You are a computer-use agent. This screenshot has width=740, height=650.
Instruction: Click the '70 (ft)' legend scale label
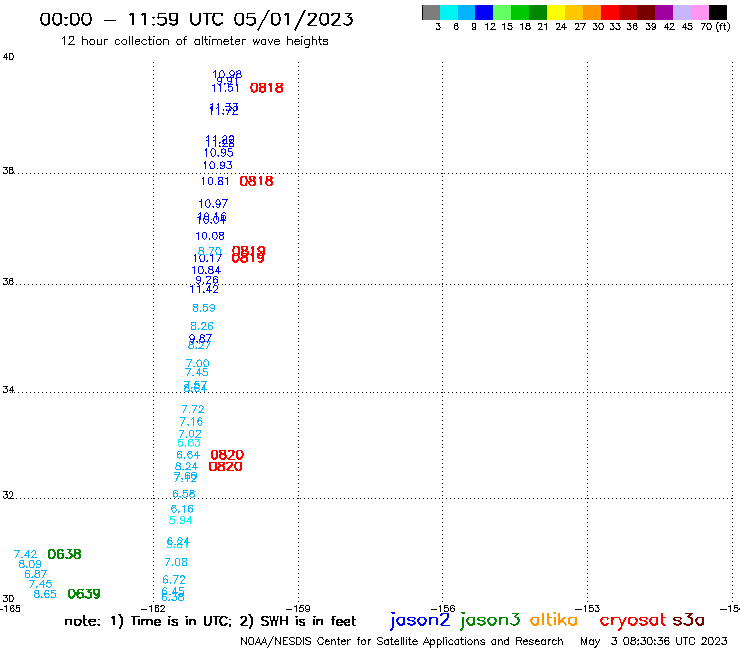coord(715,27)
